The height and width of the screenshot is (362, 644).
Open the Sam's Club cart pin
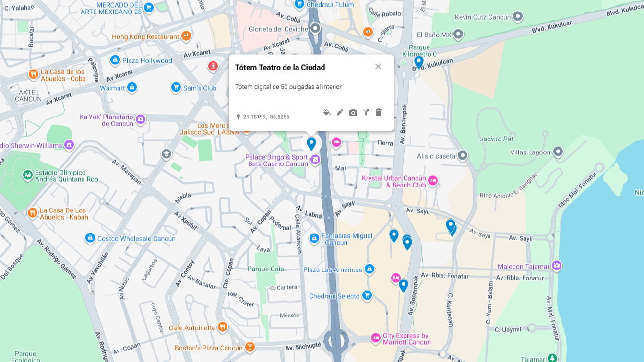[176, 87]
